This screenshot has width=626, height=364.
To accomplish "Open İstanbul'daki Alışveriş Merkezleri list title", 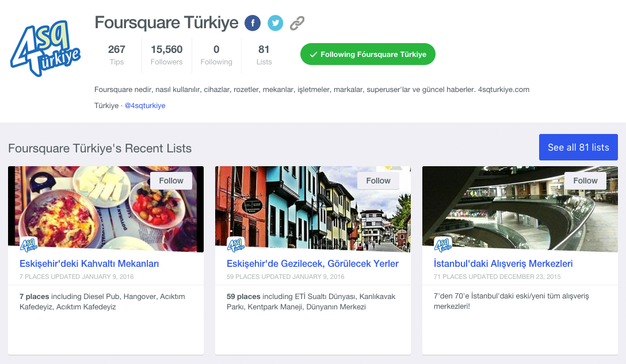I will (503, 263).
